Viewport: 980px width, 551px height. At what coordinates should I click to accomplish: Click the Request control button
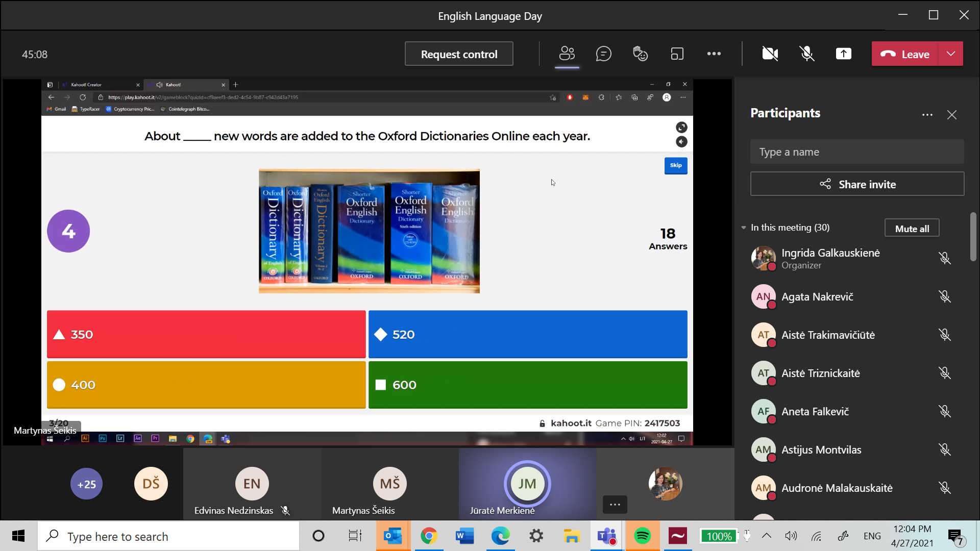coord(459,54)
